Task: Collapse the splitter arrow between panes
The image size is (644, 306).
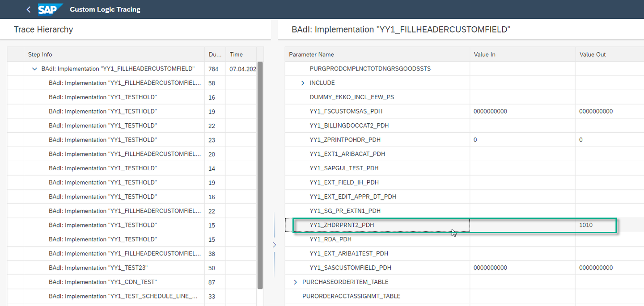Action: click(274, 245)
